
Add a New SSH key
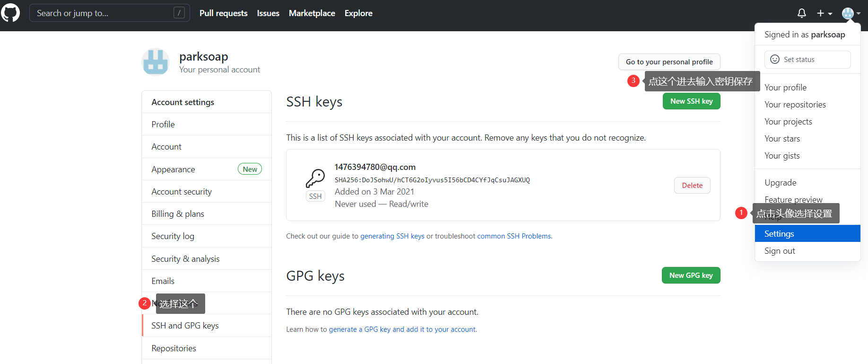pos(691,101)
